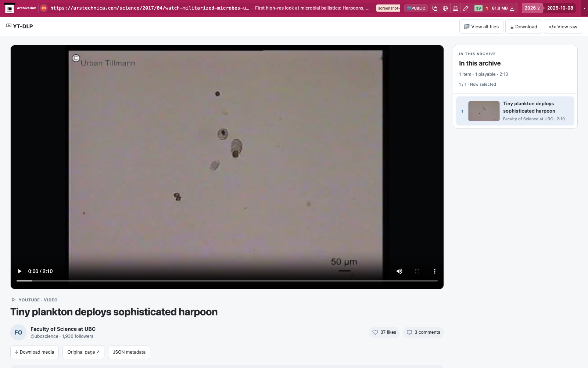Open Original page external link
588x368 pixels.
click(x=83, y=352)
